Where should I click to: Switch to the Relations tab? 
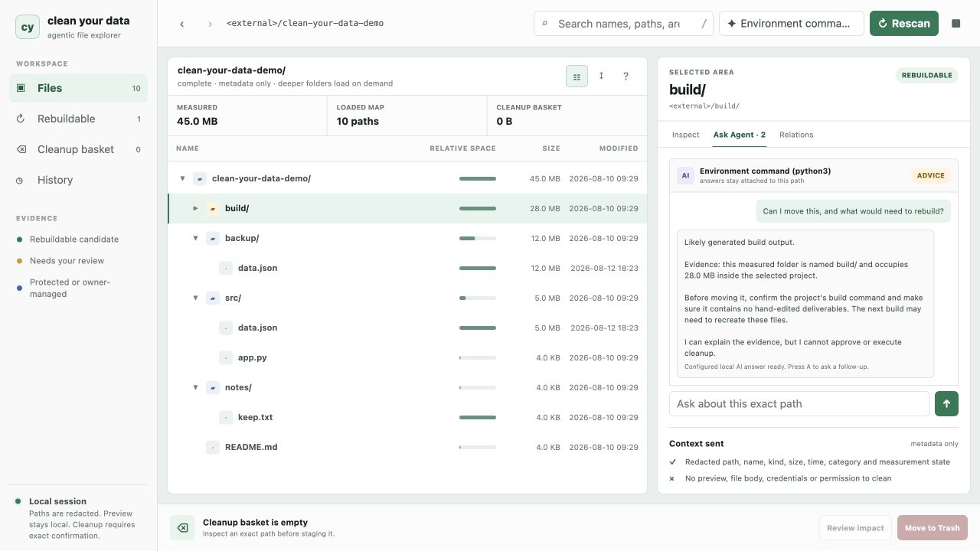point(796,135)
